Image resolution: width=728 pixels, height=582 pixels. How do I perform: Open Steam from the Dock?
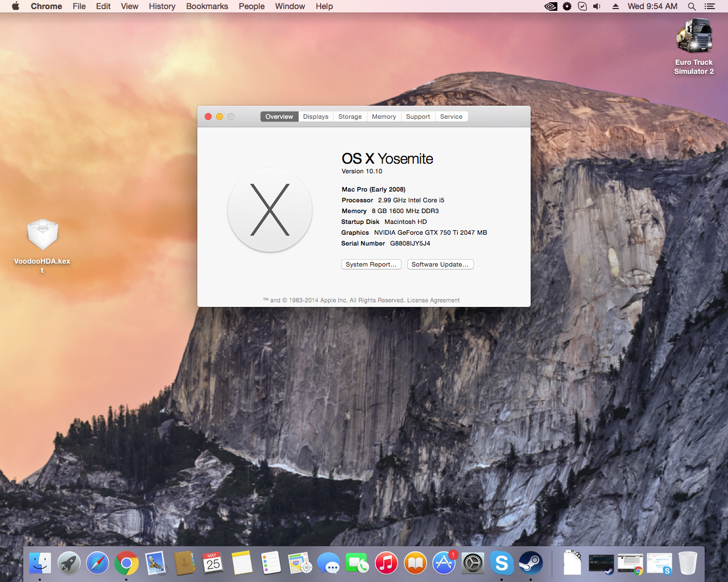click(x=531, y=563)
